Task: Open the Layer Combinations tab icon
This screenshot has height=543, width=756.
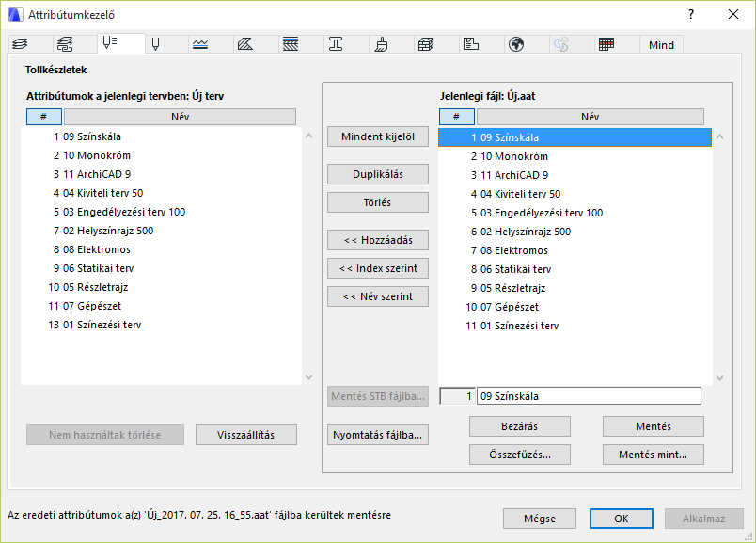Action: click(x=65, y=44)
